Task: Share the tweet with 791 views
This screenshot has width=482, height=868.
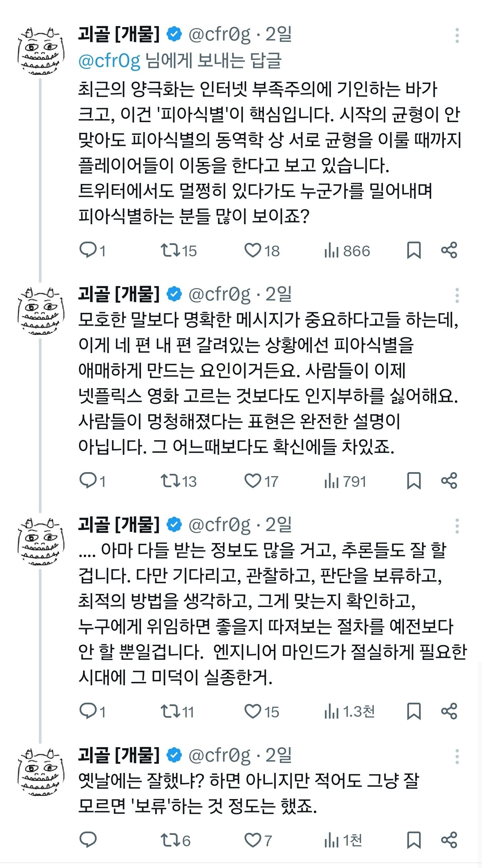Action: [x=449, y=481]
